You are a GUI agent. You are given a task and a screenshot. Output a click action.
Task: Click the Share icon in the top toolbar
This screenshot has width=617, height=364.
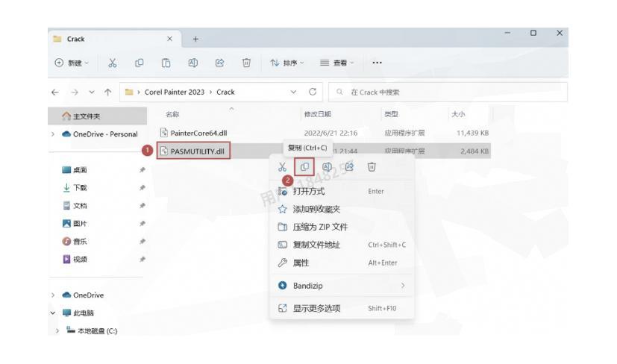tap(219, 63)
